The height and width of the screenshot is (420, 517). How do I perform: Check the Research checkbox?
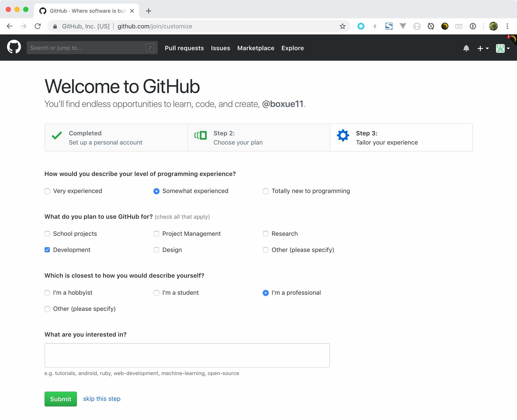coord(266,234)
